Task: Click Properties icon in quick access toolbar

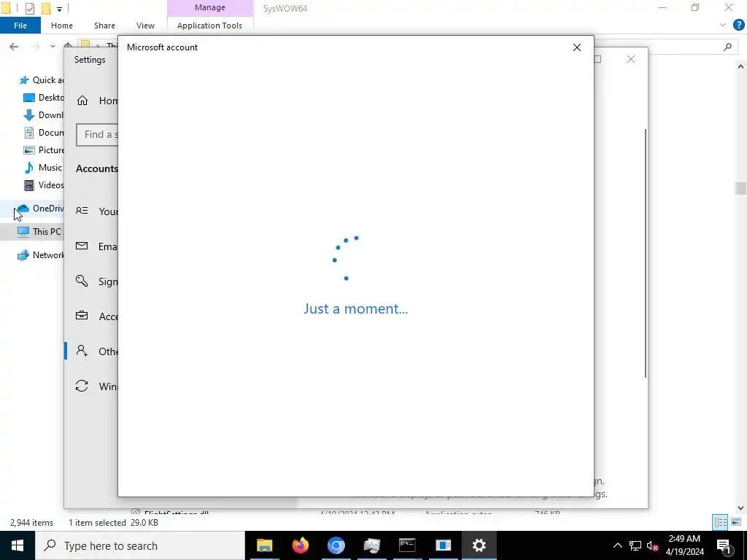Action: click(x=29, y=8)
